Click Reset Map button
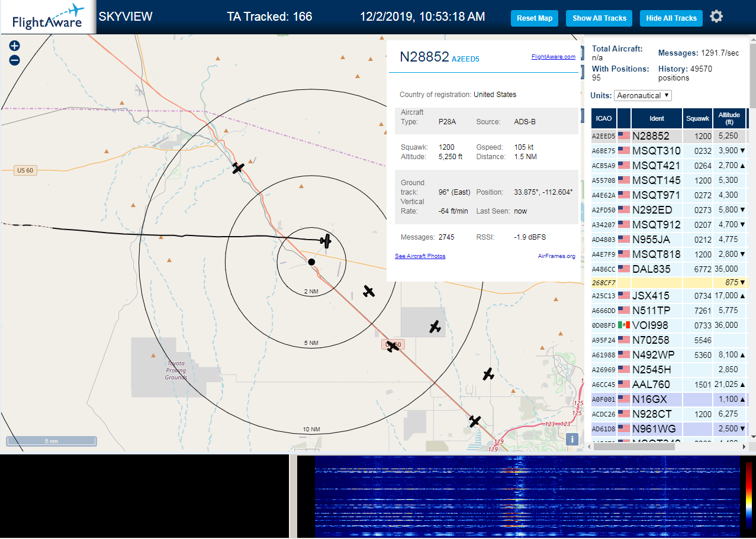Viewport: 756px width, 539px height. point(535,18)
